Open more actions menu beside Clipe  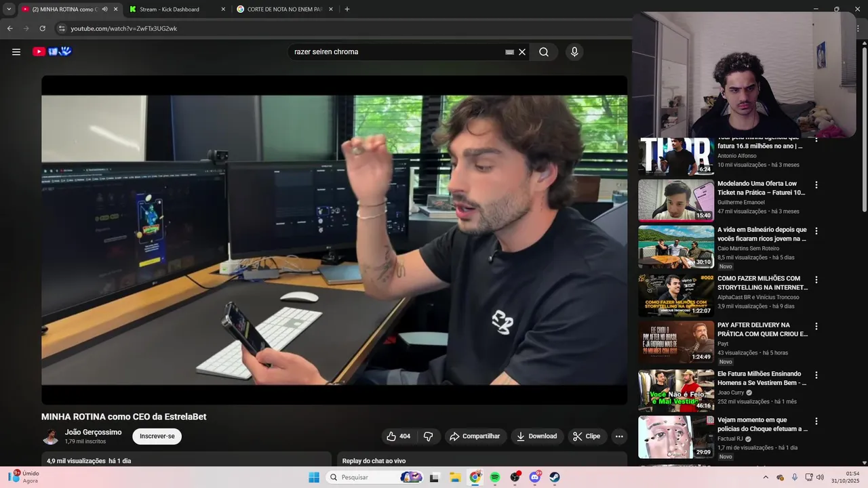pyautogui.click(x=619, y=436)
